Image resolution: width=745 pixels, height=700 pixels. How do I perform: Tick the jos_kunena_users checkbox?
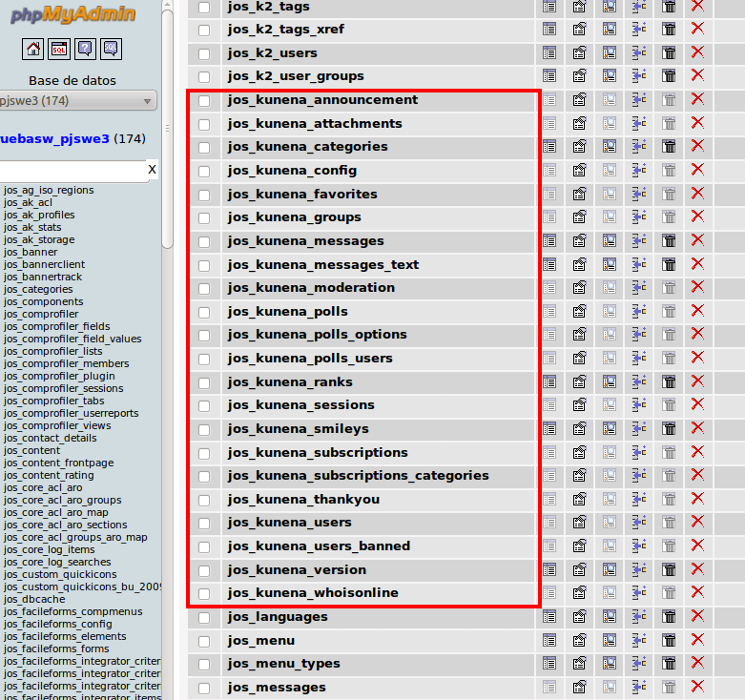tap(204, 524)
